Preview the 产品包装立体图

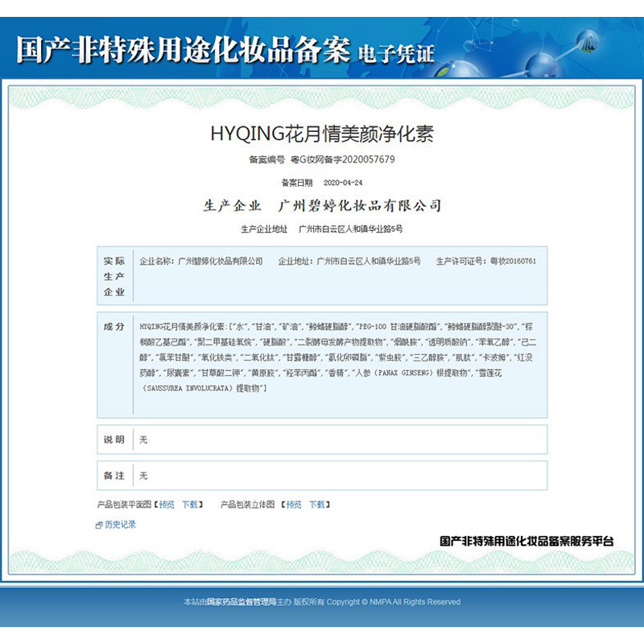pyautogui.click(x=294, y=505)
